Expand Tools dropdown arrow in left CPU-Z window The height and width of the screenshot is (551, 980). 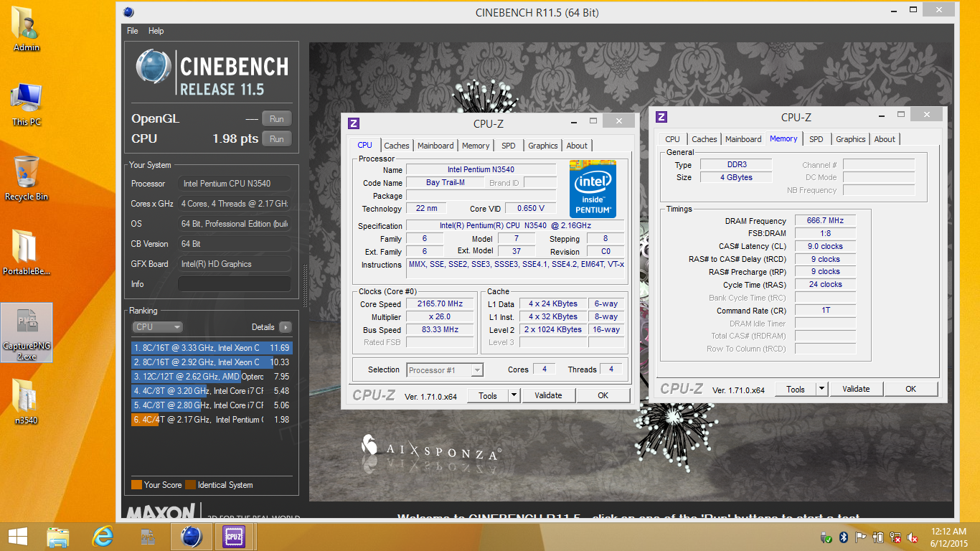pos(514,395)
